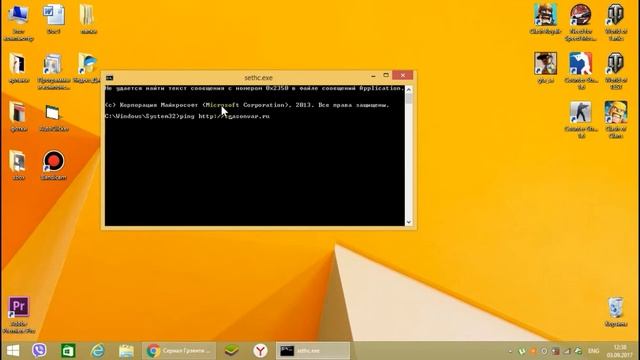The image size is (640, 360).
Task: Open File Explorer from the taskbar
Action: pos(127,351)
